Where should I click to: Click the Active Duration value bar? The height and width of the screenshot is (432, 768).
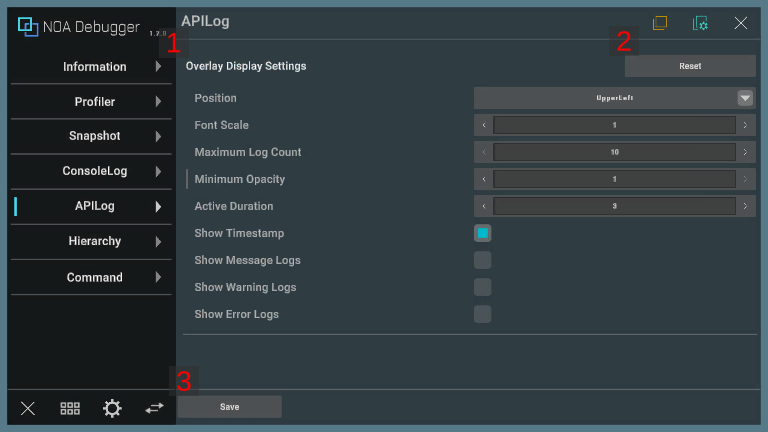coord(614,206)
